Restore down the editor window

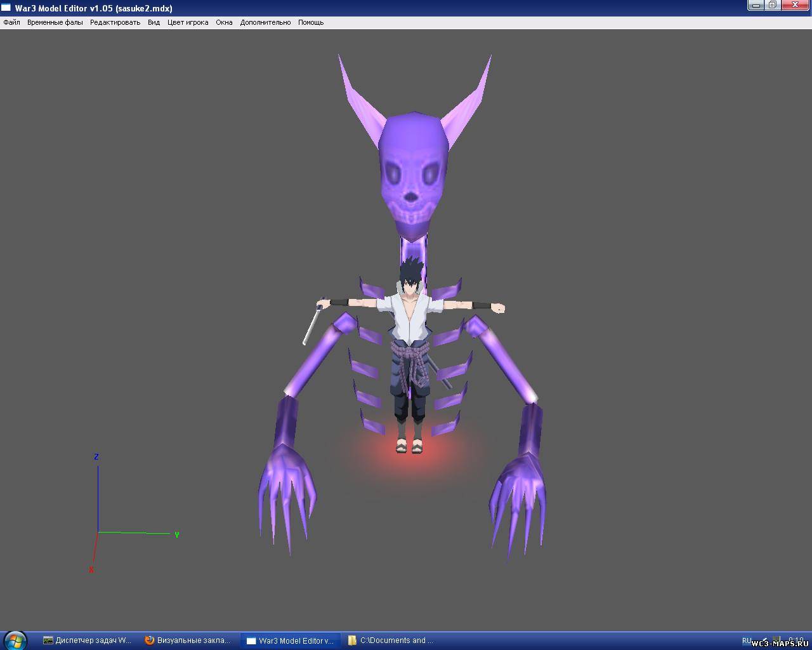[772, 6]
